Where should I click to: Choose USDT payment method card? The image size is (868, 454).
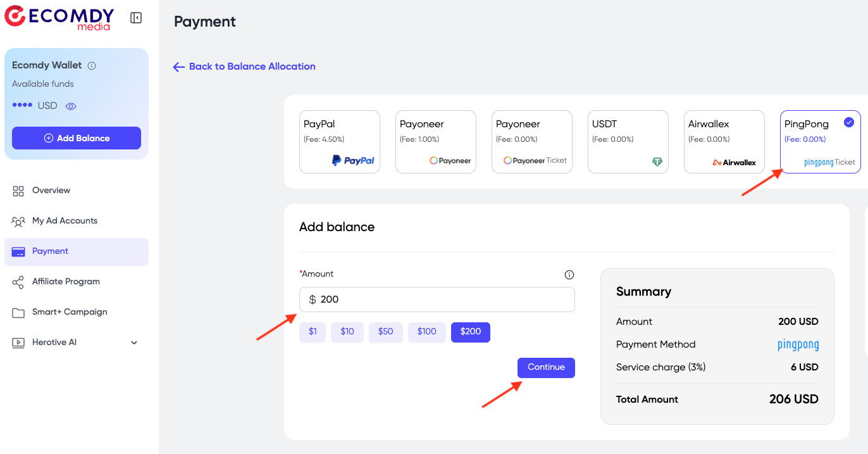pos(628,142)
